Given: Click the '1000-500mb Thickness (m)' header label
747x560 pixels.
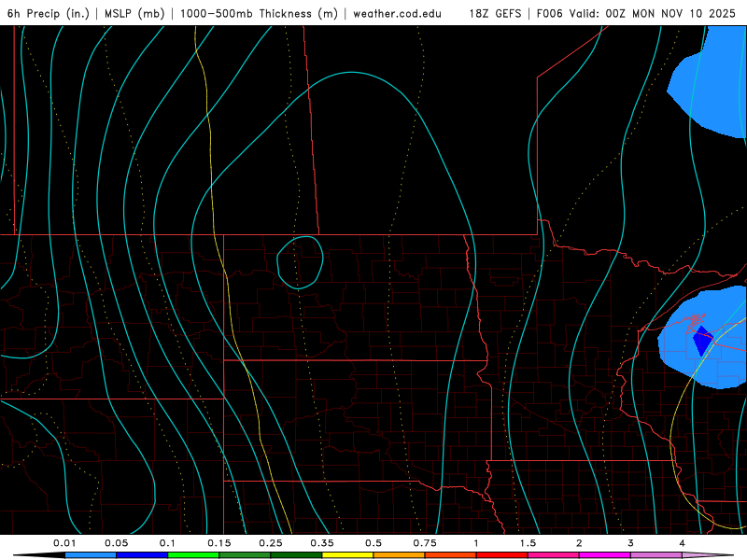Looking at the screenshot, I should click(x=259, y=13).
